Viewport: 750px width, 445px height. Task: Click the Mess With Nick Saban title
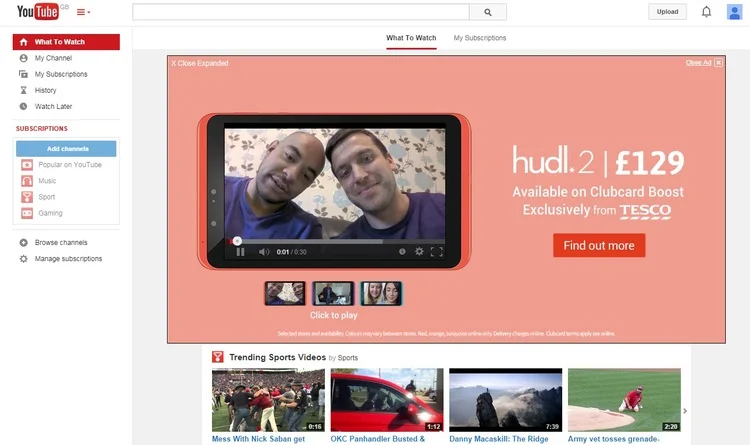258,439
